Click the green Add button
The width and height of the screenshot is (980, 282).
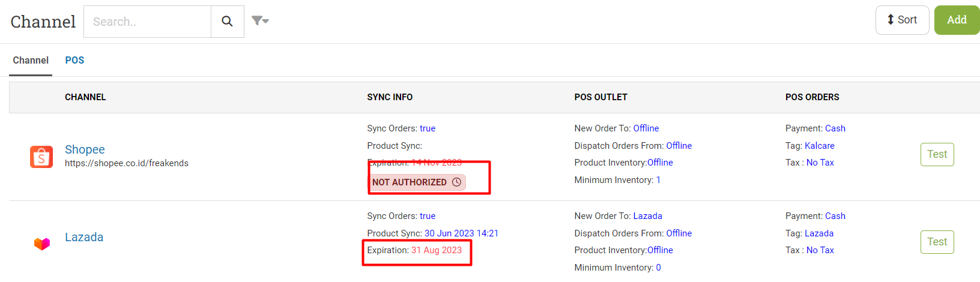[x=957, y=20]
